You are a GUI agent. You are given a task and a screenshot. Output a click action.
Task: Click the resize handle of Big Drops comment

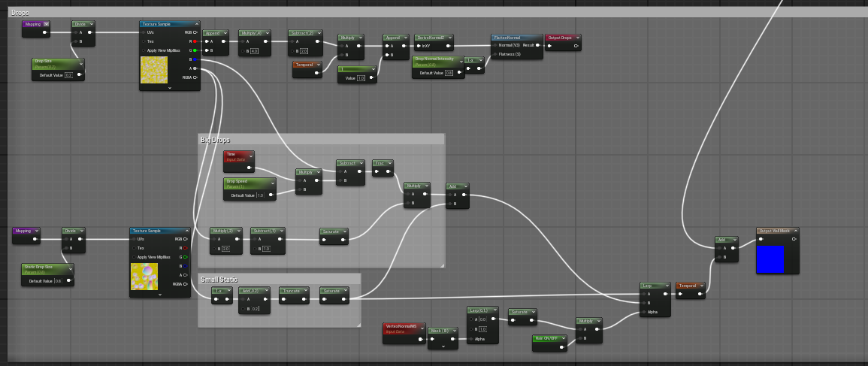click(x=441, y=264)
